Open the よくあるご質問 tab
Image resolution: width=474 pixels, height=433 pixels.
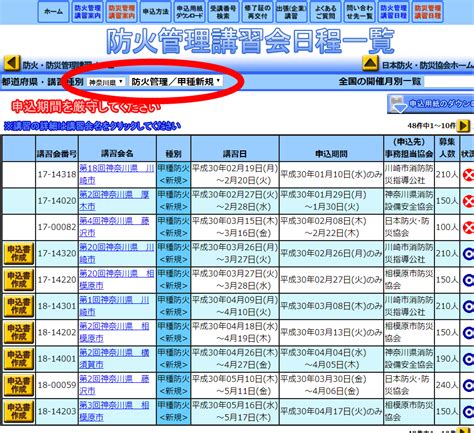click(x=326, y=12)
